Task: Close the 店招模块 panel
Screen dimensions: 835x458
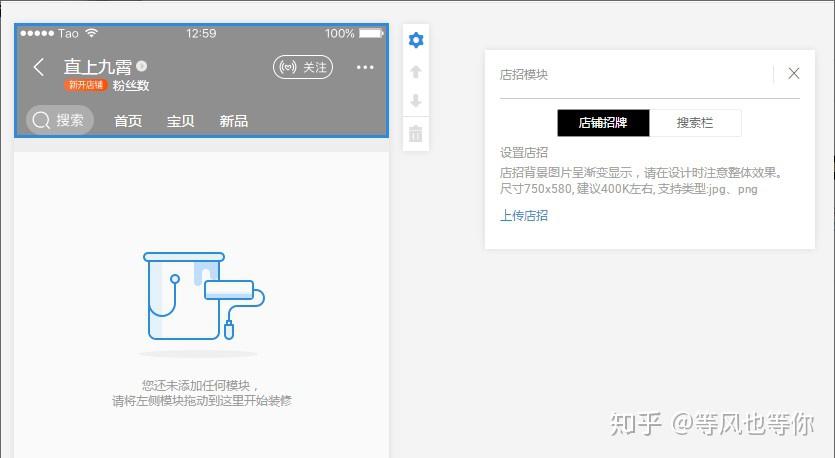Action: 793,73
